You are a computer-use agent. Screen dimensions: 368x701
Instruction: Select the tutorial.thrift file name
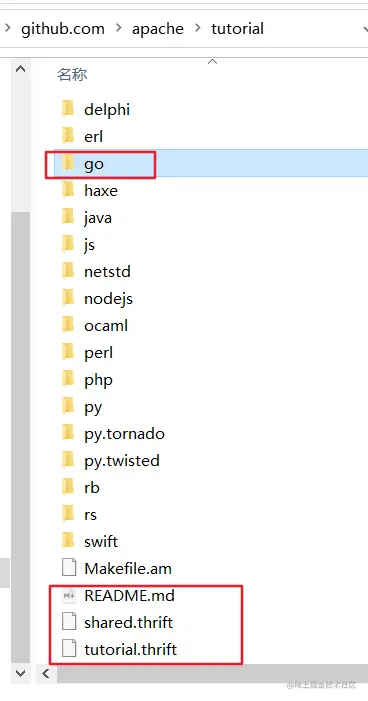click(x=131, y=649)
